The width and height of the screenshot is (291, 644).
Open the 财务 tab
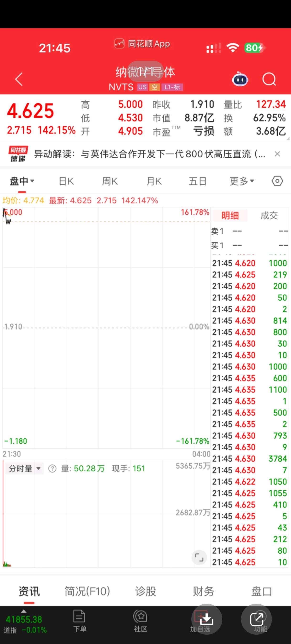(x=203, y=592)
